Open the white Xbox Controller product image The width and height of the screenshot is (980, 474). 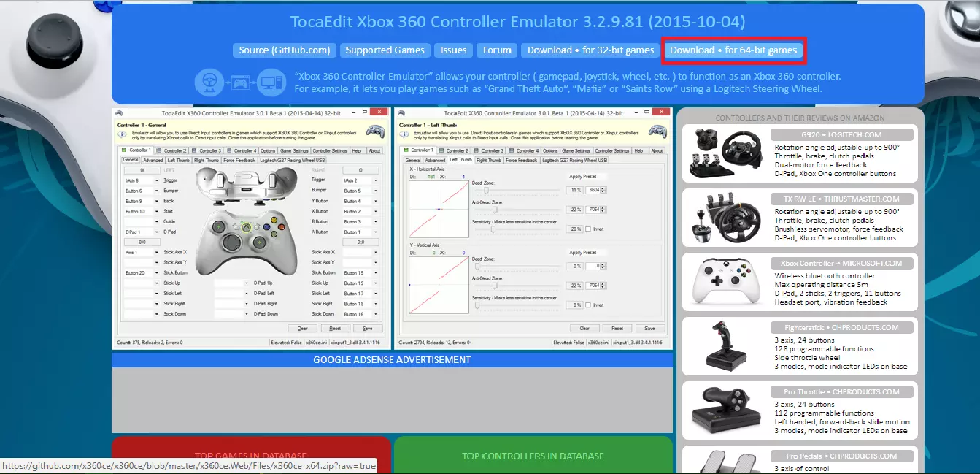coord(725,282)
